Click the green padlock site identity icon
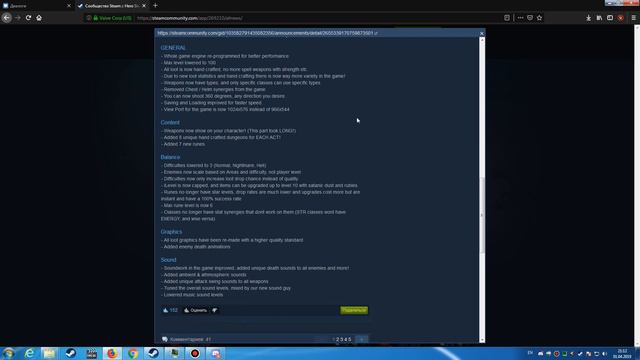Screen dimensions: 640x360 coord(95,18)
